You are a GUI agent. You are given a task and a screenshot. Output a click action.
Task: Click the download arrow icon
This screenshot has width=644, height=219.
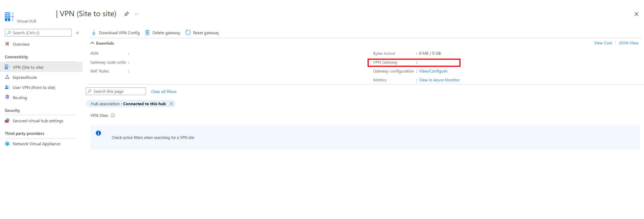94,33
